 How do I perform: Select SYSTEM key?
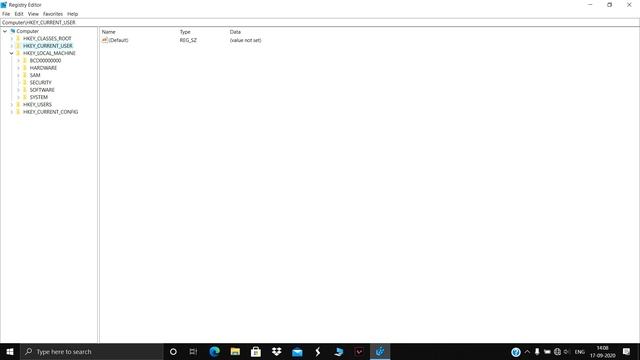[39, 98]
